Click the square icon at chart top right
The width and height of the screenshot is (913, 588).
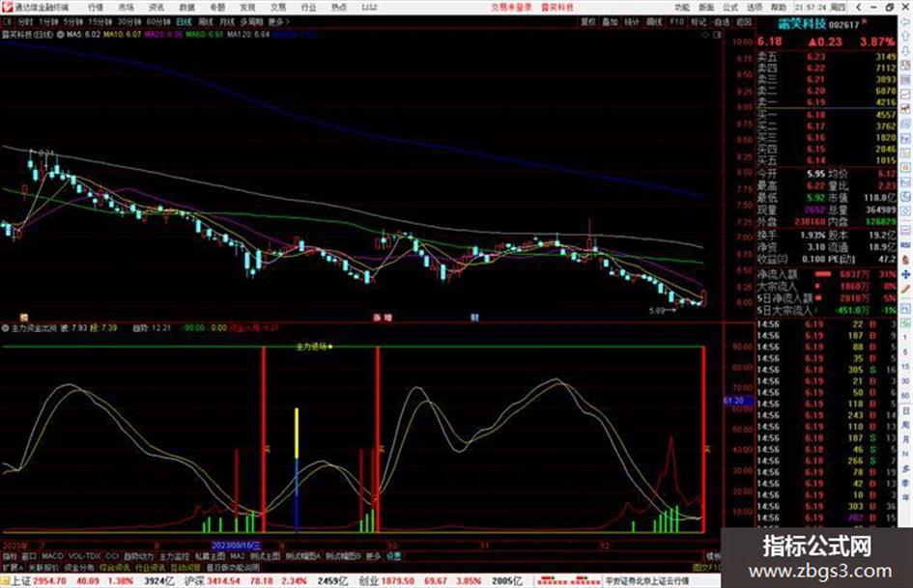tap(717, 35)
